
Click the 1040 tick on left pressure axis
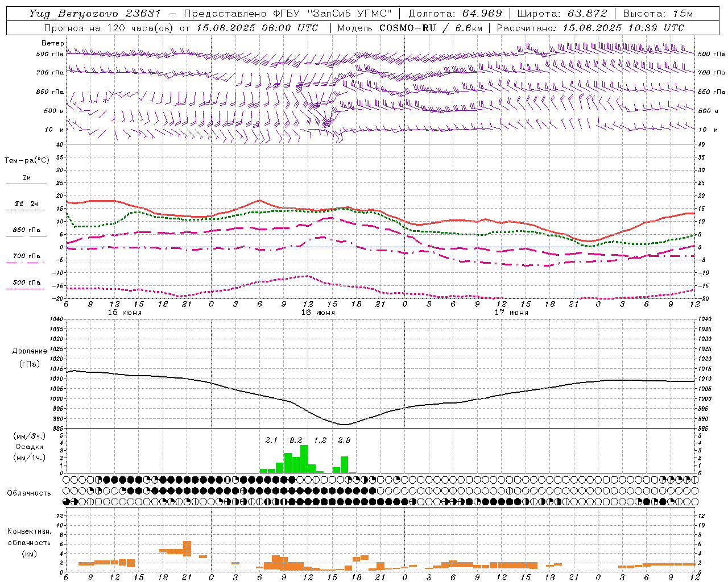coord(55,319)
